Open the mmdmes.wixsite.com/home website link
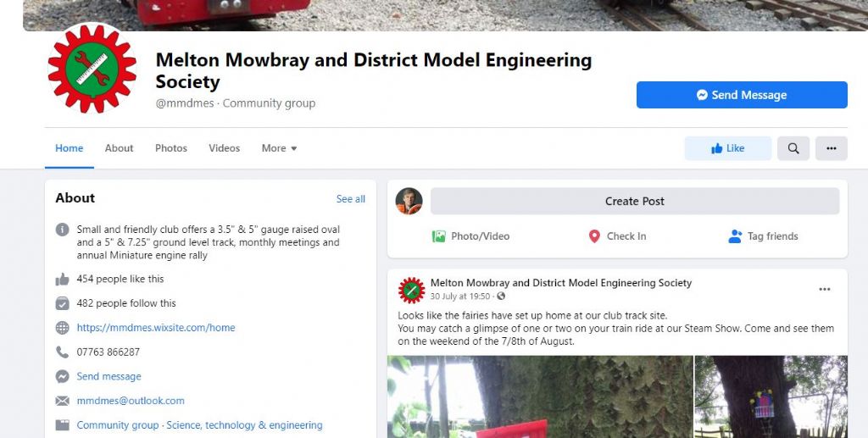Viewport: 868px width, 438px height. 156,327
